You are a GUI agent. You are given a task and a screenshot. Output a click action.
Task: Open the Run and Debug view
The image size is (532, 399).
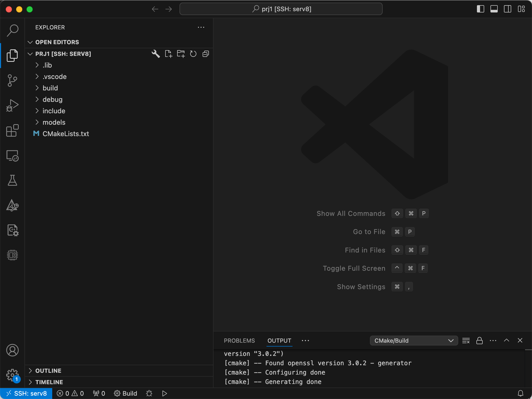(x=12, y=105)
